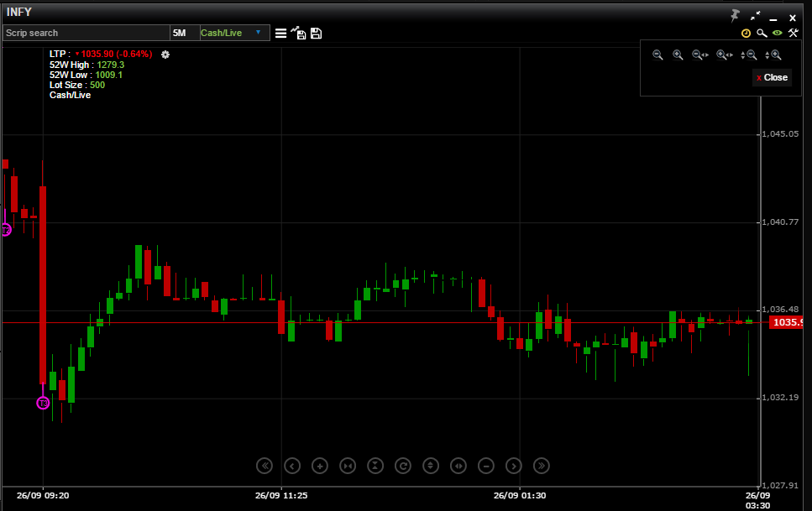Click the red 1035.9 price tag
This screenshot has width=812, height=511.
787,322
